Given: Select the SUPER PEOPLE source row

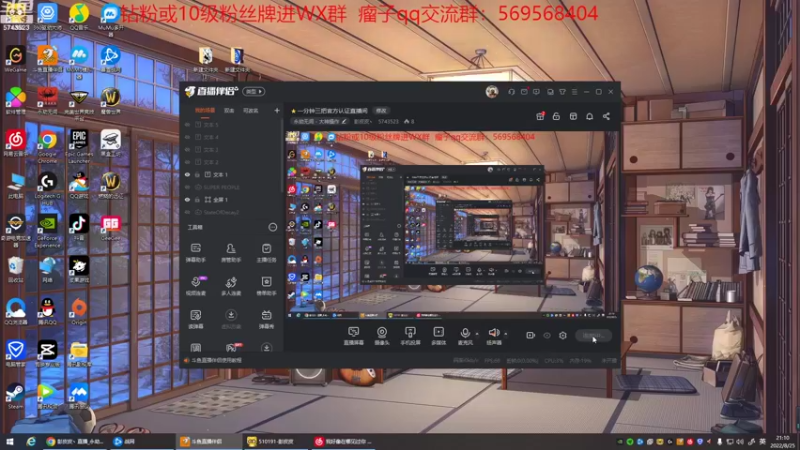Looking at the screenshot, I should [x=232, y=187].
